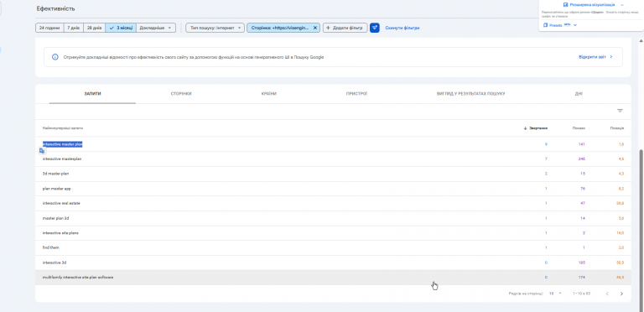
Task: Open the Докладніше date dropdown
Action: [156, 28]
